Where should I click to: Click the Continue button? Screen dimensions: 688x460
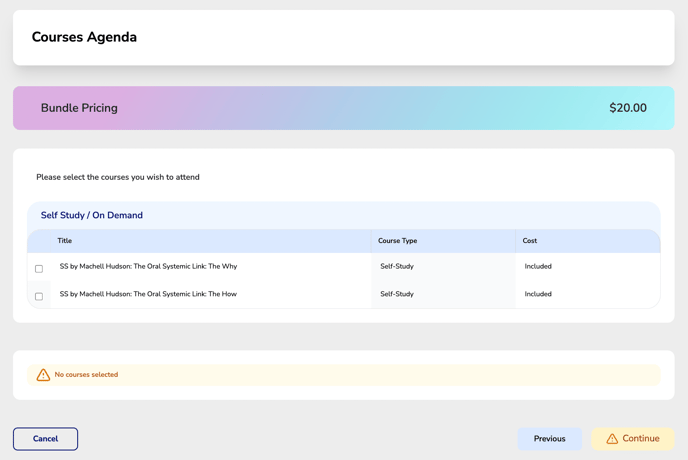pos(633,439)
